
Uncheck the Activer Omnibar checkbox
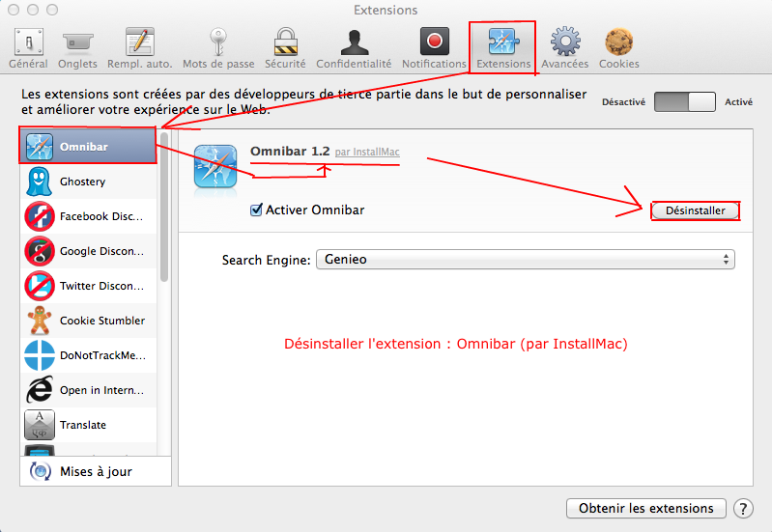pyautogui.click(x=257, y=210)
